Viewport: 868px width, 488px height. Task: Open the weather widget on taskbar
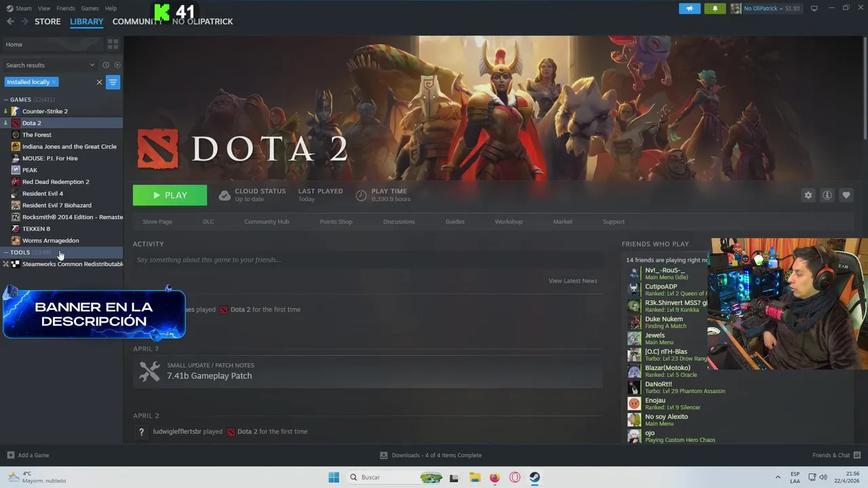click(37, 477)
